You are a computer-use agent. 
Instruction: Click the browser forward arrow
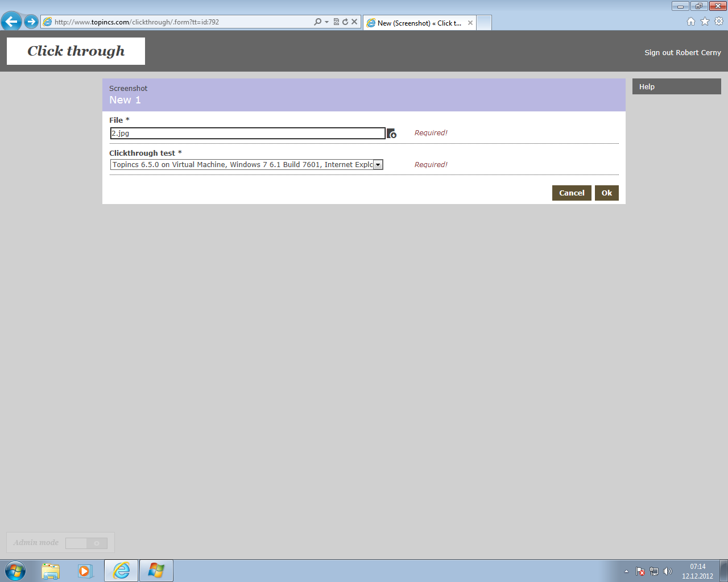pos(31,22)
